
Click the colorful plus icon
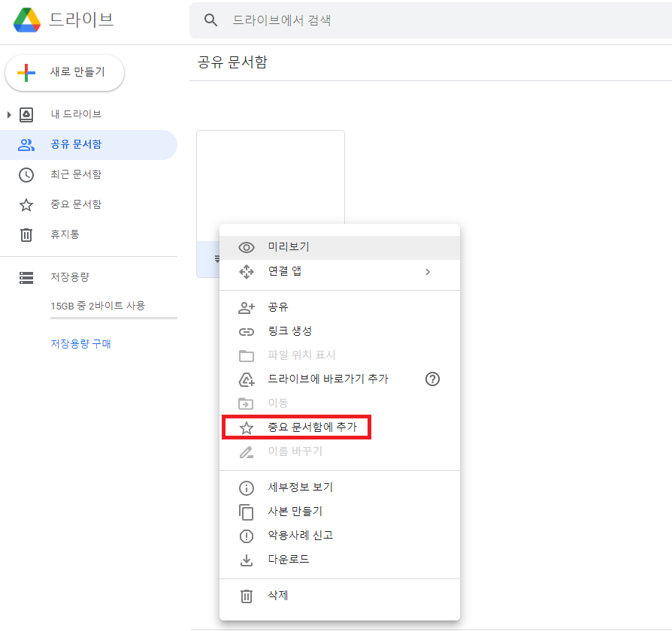[x=26, y=72]
